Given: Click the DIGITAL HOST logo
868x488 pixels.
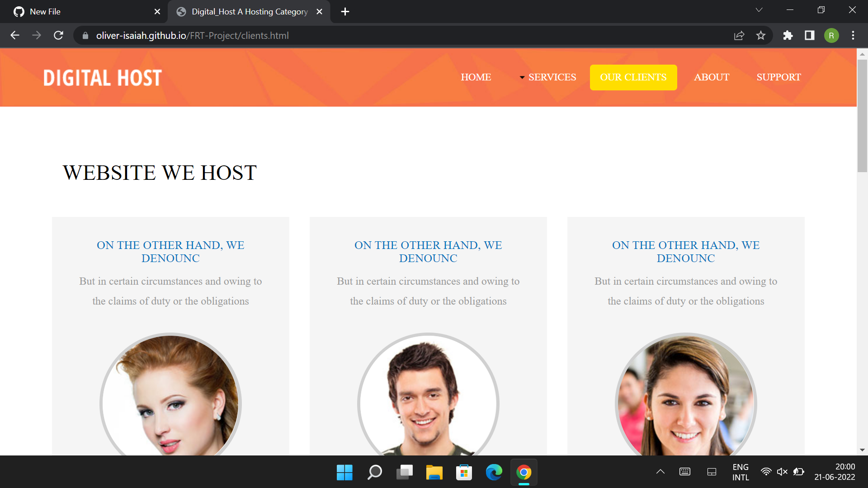Looking at the screenshot, I should pyautogui.click(x=102, y=77).
